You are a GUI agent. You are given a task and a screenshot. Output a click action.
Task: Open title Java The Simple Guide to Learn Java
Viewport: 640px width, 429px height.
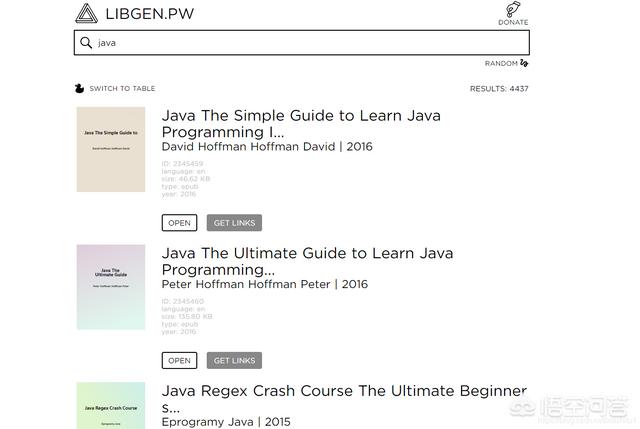pyautogui.click(x=301, y=124)
